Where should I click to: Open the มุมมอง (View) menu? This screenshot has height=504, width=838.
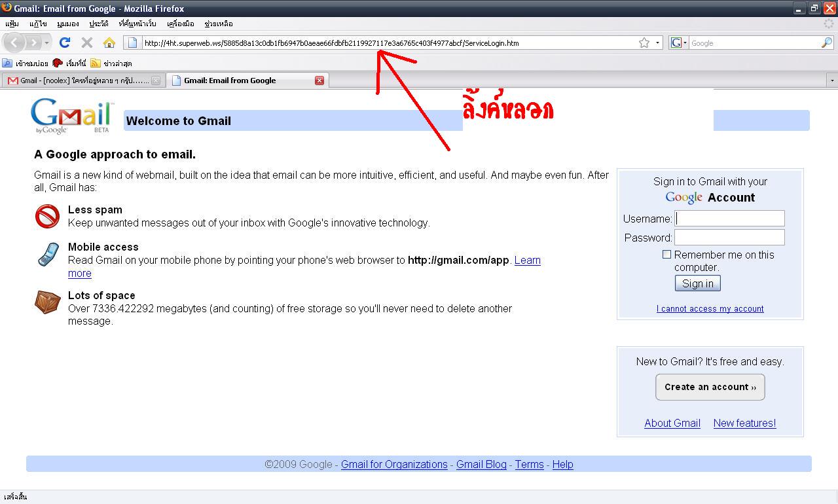(67, 24)
